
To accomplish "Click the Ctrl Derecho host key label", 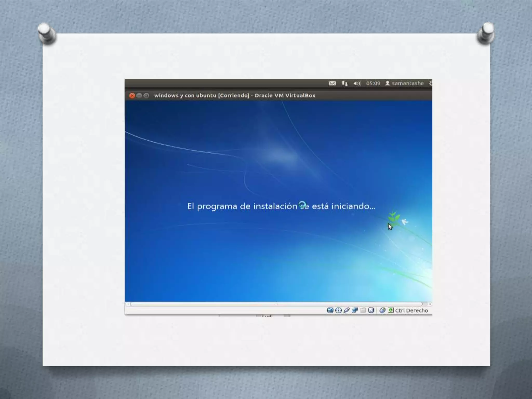I will coord(411,310).
